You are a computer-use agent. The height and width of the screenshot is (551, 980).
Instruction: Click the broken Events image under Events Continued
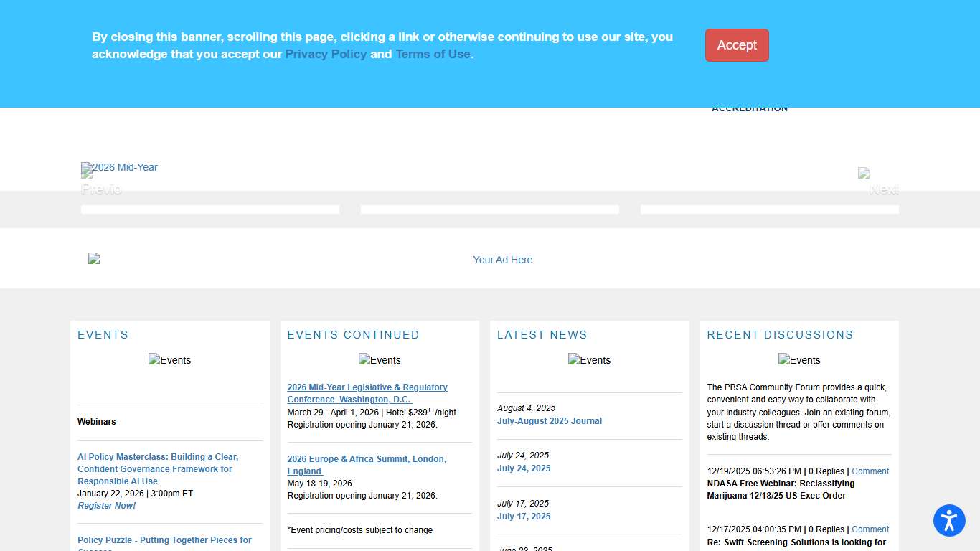point(380,360)
